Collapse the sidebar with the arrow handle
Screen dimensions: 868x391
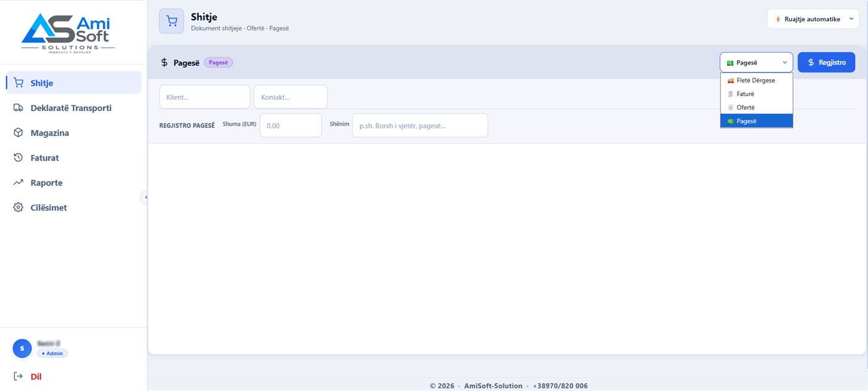pyautogui.click(x=145, y=197)
